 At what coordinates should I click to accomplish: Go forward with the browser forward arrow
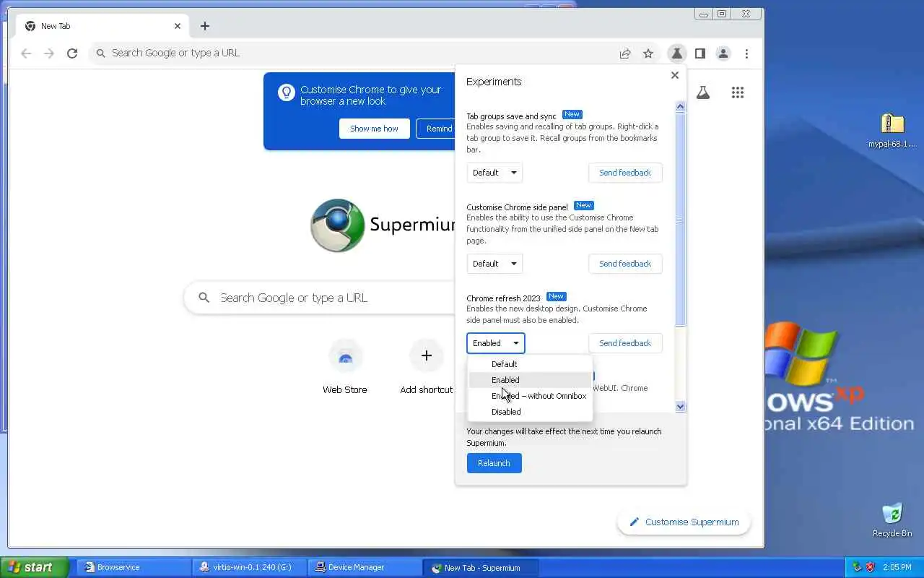pos(49,53)
